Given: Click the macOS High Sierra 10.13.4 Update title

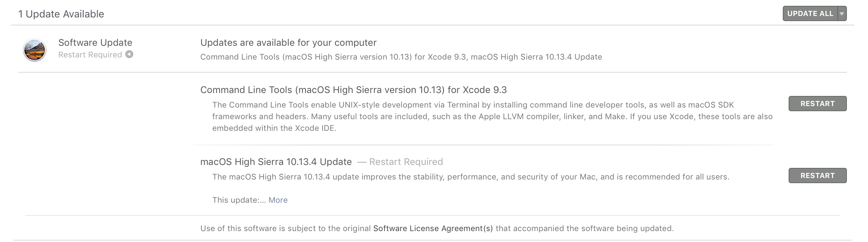Looking at the screenshot, I should point(276,162).
